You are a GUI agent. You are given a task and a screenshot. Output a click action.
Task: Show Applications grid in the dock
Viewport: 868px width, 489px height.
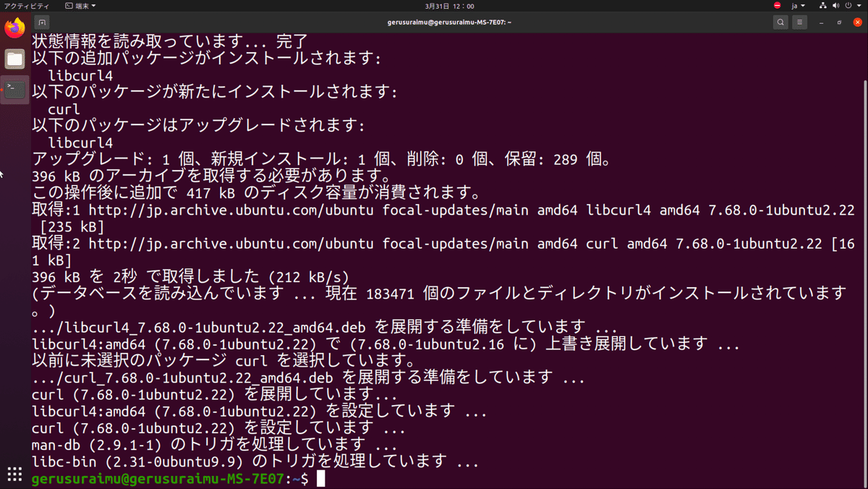coord(14,474)
